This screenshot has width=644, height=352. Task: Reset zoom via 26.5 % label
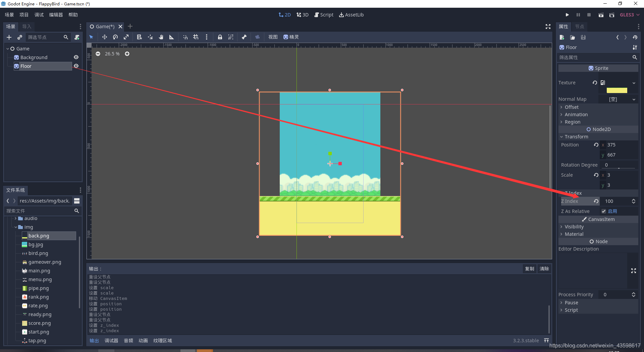pos(112,54)
